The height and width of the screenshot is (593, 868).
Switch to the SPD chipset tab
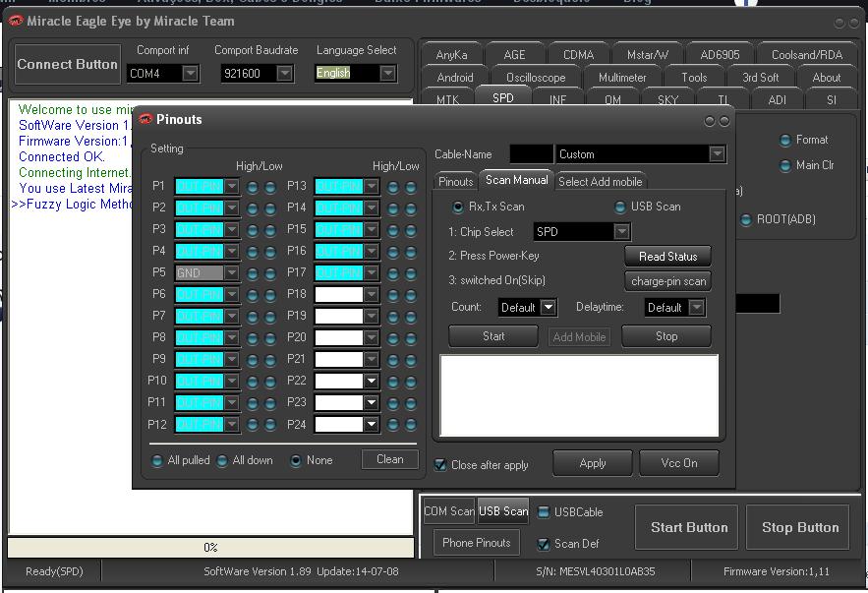click(x=502, y=97)
